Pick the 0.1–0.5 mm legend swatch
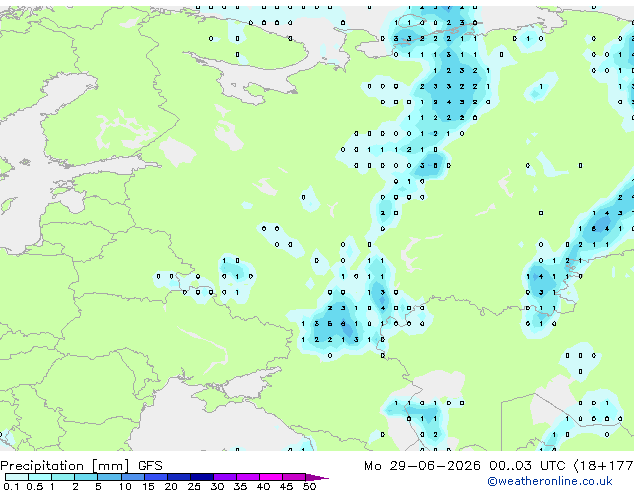Image resolution: width=634 pixels, height=490 pixels. (x=17, y=477)
